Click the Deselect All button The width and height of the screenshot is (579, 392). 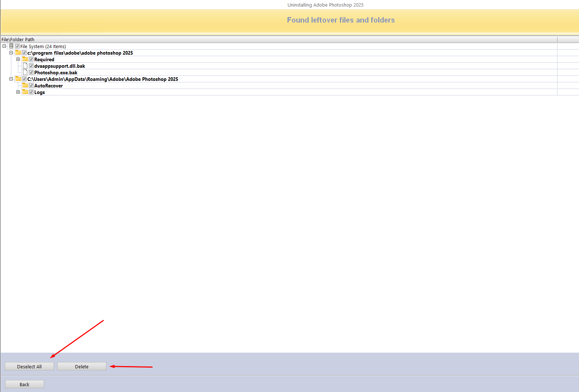click(29, 366)
